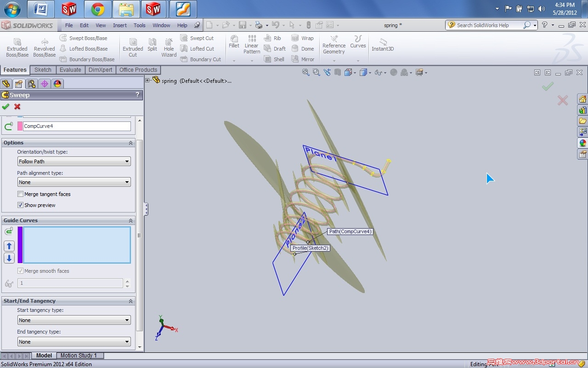Toggle the Merge smooth faces checkbox
This screenshot has height=368, width=588.
point(20,271)
